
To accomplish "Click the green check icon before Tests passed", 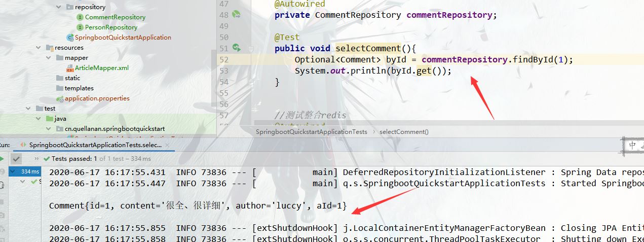I will (x=47, y=158).
